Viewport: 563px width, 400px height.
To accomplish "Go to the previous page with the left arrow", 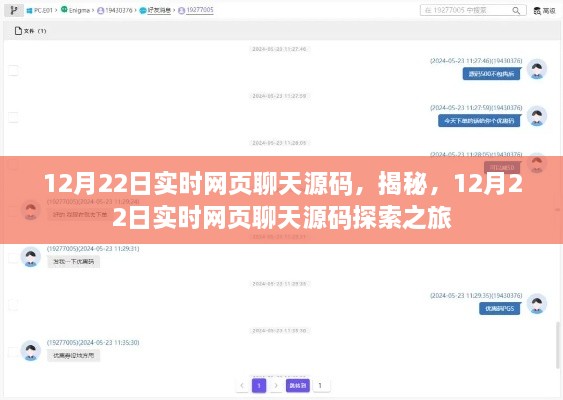I will 242,386.
